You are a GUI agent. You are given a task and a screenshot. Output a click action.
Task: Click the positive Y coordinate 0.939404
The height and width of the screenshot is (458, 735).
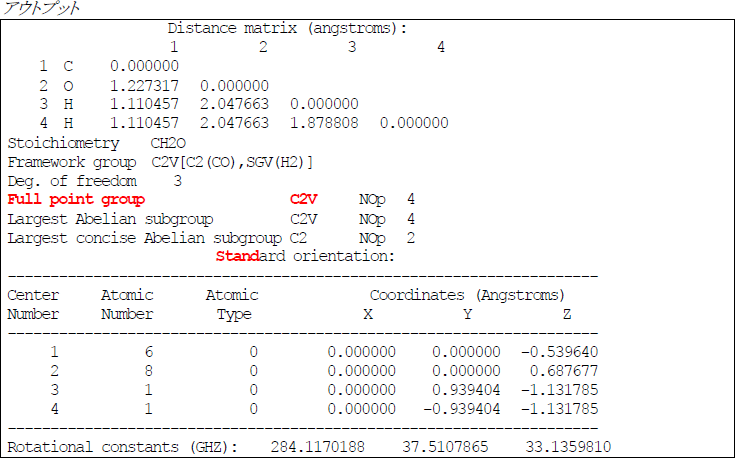pyautogui.click(x=466, y=390)
